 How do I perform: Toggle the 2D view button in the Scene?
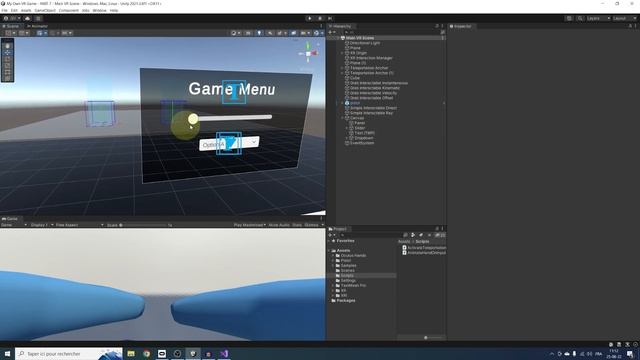tap(248, 33)
